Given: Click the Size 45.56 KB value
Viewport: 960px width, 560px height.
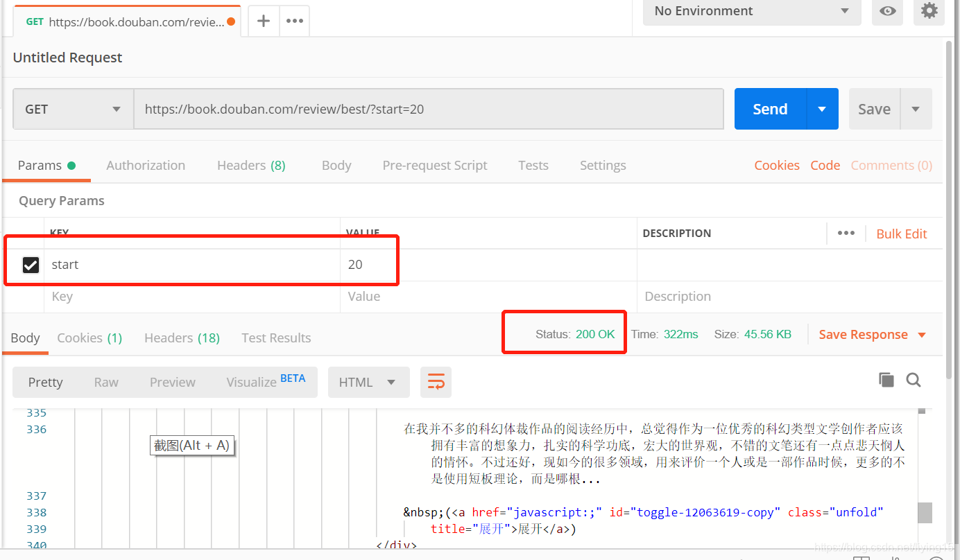Looking at the screenshot, I should (768, 334).
